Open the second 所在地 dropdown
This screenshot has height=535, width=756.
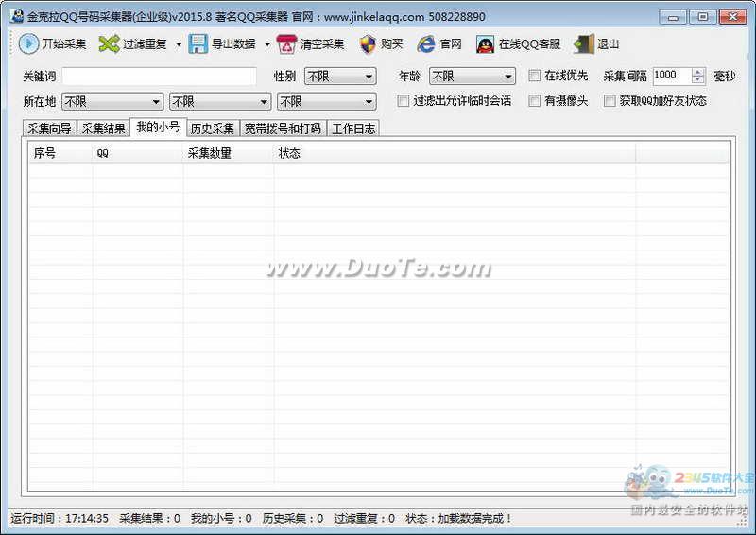[x=220, y=102]
